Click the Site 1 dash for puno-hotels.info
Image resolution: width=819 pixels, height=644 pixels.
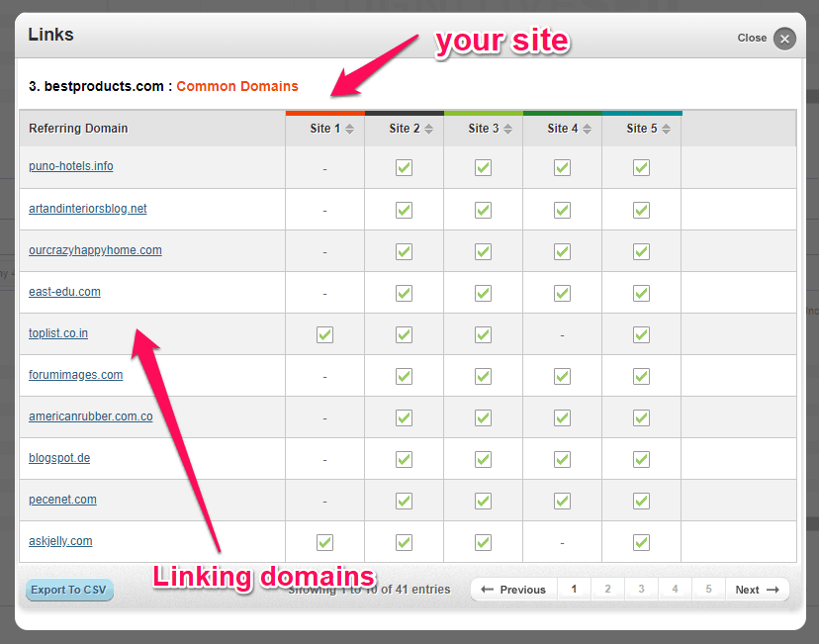coord(324,169)
